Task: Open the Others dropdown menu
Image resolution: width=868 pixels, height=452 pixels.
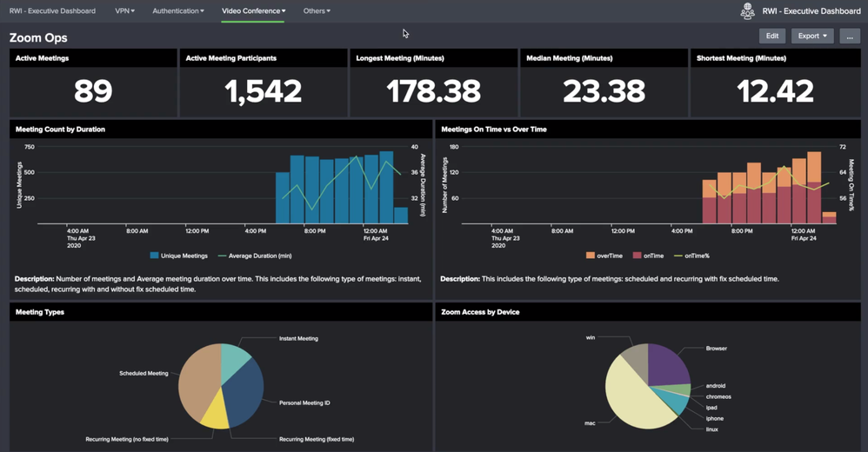Action: 317,10
